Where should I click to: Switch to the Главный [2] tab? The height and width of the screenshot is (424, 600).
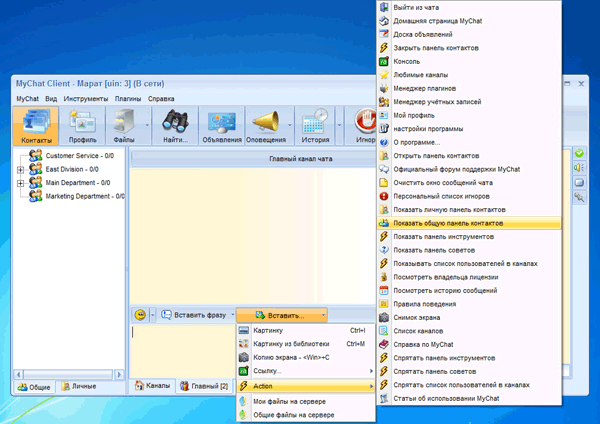204,386
